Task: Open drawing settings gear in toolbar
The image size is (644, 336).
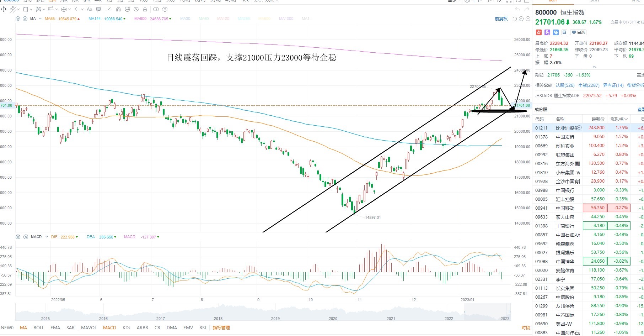Action: [165, 9]
